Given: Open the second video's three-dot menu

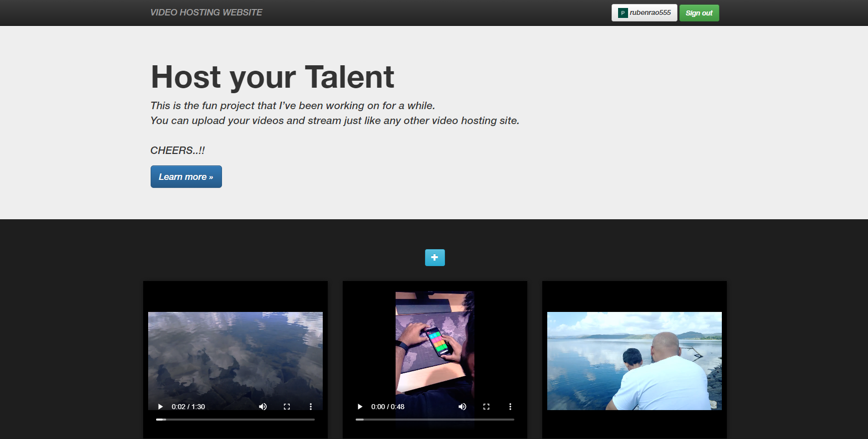Looking at the screenshot, I should point(510,407).
